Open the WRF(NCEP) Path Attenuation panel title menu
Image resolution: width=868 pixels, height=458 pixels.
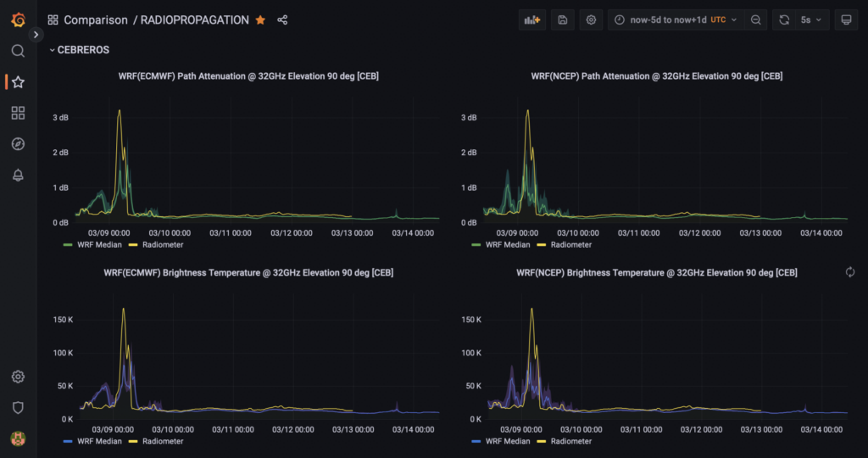coord(657,76)
